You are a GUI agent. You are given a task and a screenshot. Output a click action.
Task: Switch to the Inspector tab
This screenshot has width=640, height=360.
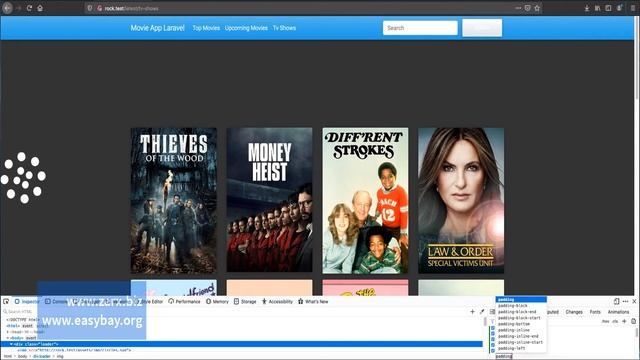pyautogui.click(x=27, y=302)
